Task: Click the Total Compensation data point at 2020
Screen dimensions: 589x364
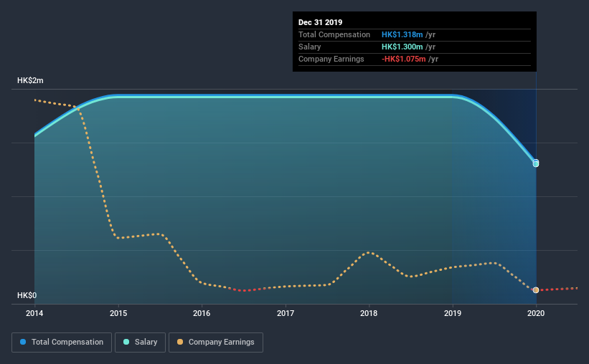Action: (x=536, y=162)
